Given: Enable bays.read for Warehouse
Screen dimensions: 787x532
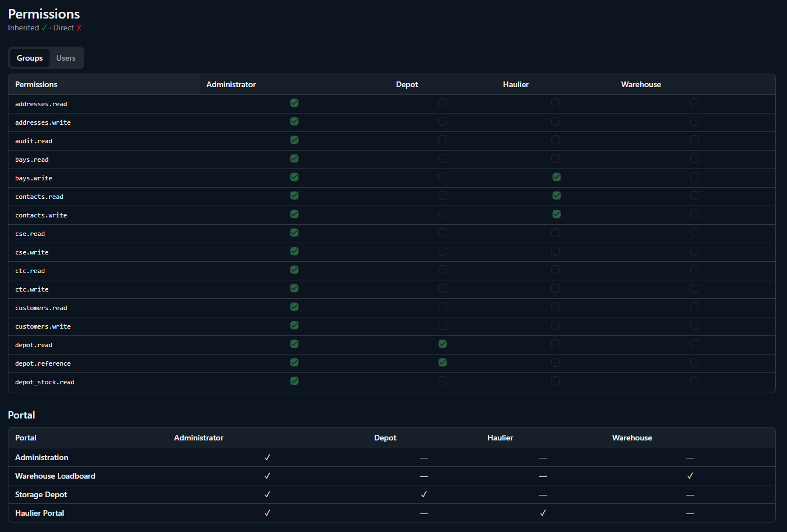Looking at the screenshot, I should [695, 158].
